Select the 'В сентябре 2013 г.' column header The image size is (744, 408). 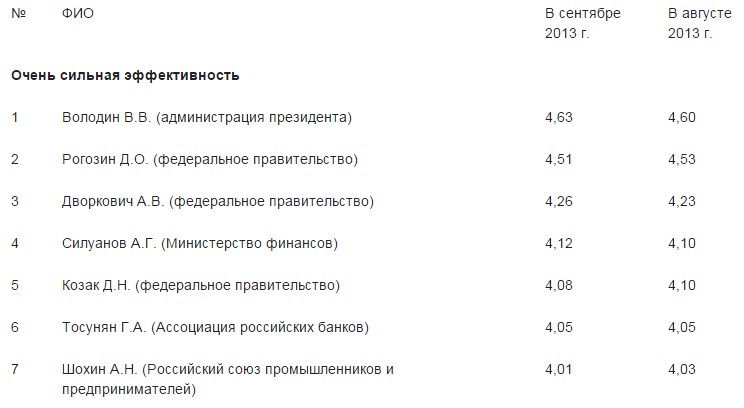(583, 23)
